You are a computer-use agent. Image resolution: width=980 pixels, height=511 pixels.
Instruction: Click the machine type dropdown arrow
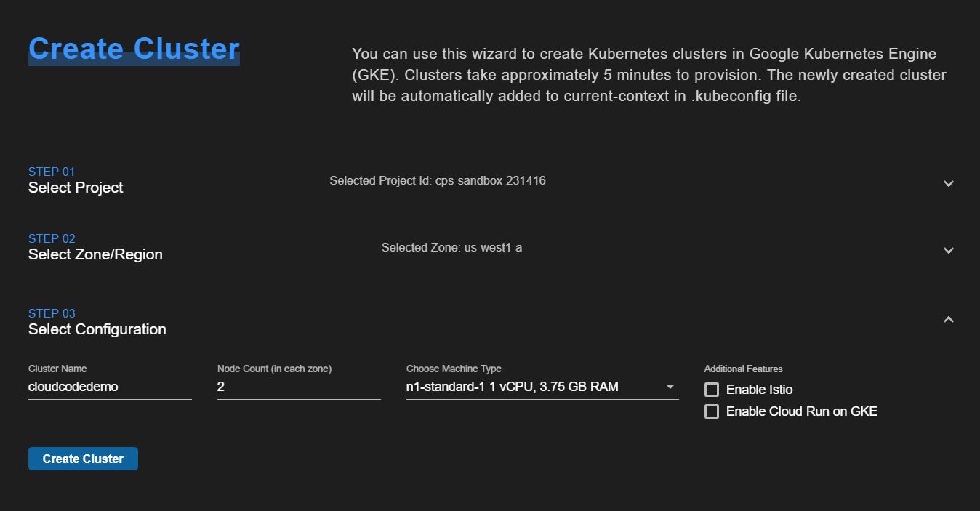pos(668,386)
